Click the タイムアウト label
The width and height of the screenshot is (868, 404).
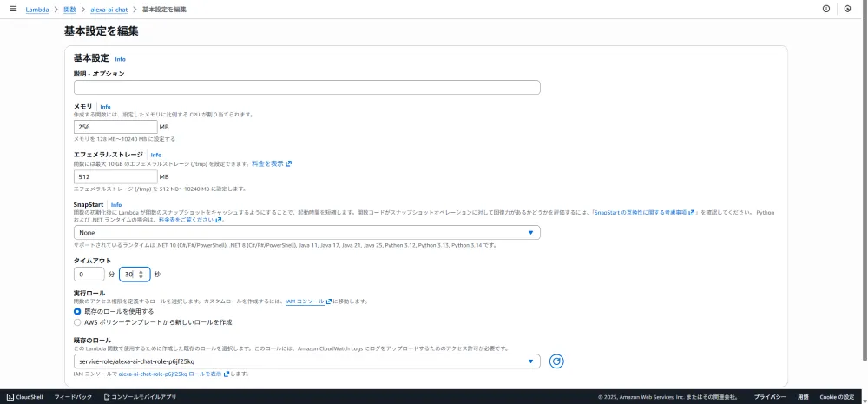tap(93, 261)
